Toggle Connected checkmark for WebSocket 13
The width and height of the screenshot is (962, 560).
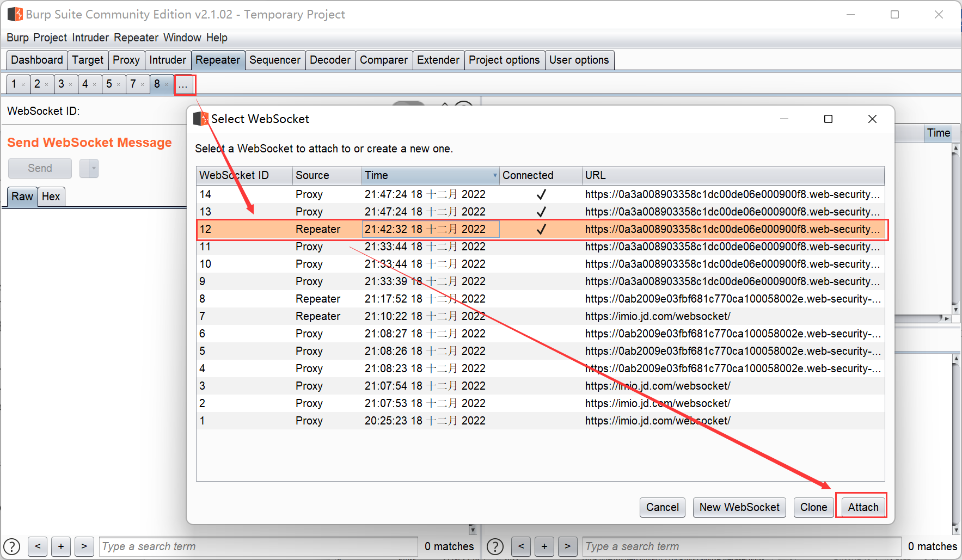click(541, 212)
